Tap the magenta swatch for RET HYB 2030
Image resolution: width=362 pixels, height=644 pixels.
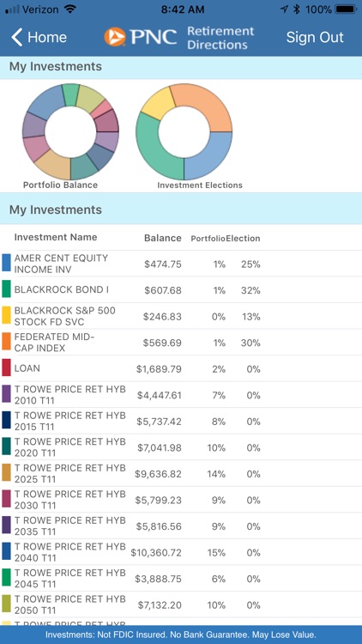pyautogui.click(x=6, y=499)
